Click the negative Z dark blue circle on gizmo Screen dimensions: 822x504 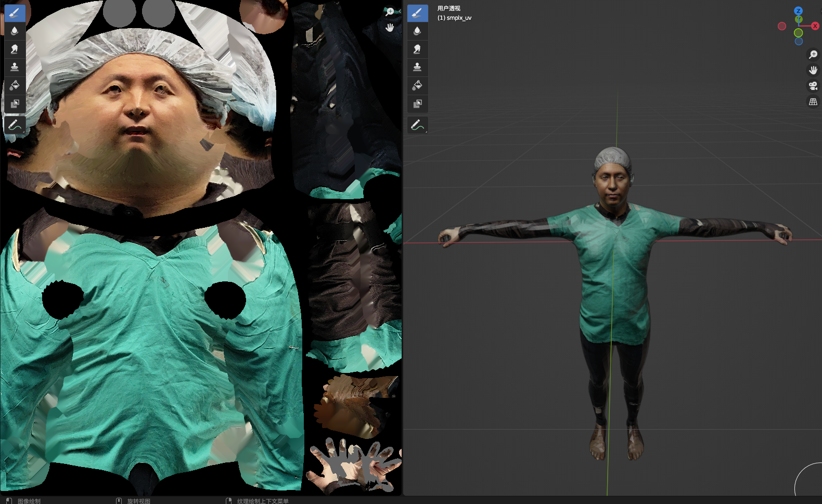[x=799, y=41]
